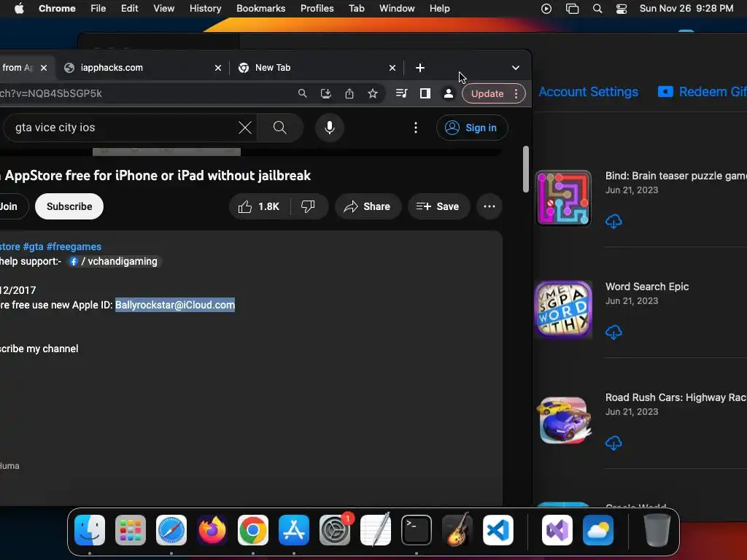Open a new Chrome tab with plus
747x560 pixels.
(419, 68)
